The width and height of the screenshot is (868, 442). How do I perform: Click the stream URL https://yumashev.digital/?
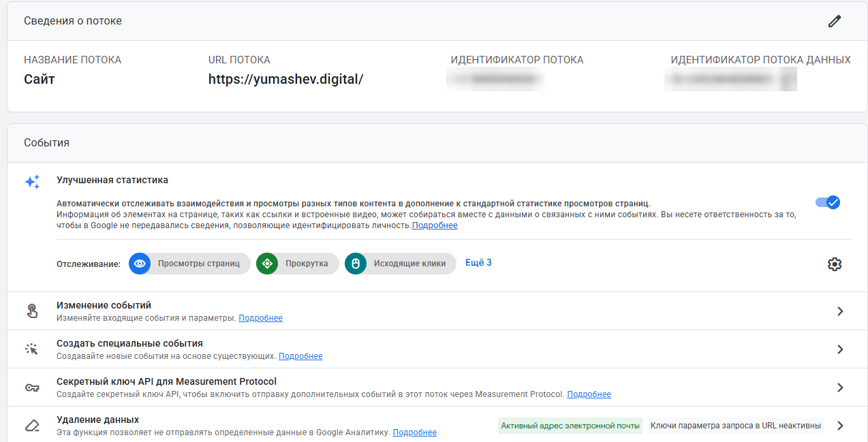[286, 79]
